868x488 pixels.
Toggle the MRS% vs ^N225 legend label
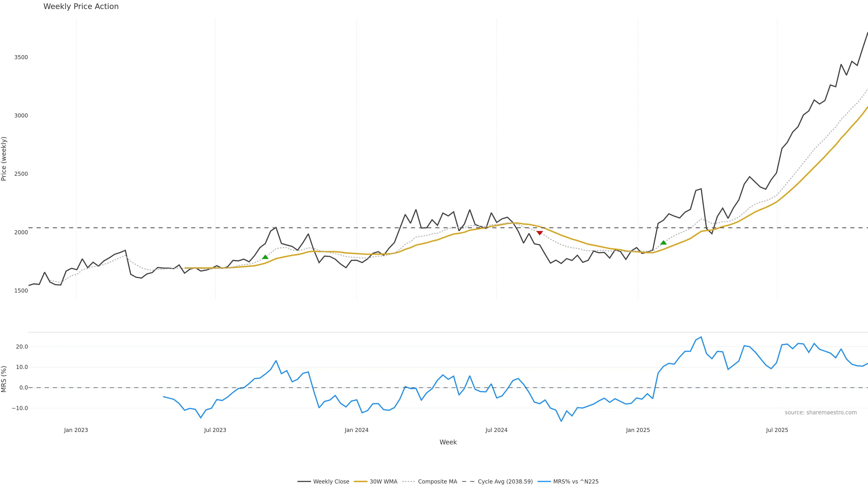(576, 482)
